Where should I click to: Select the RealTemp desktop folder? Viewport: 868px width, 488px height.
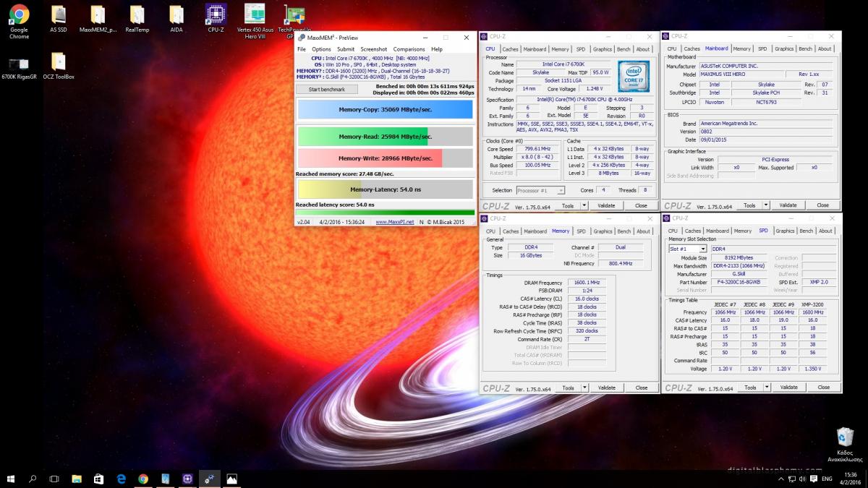point(137,18)
